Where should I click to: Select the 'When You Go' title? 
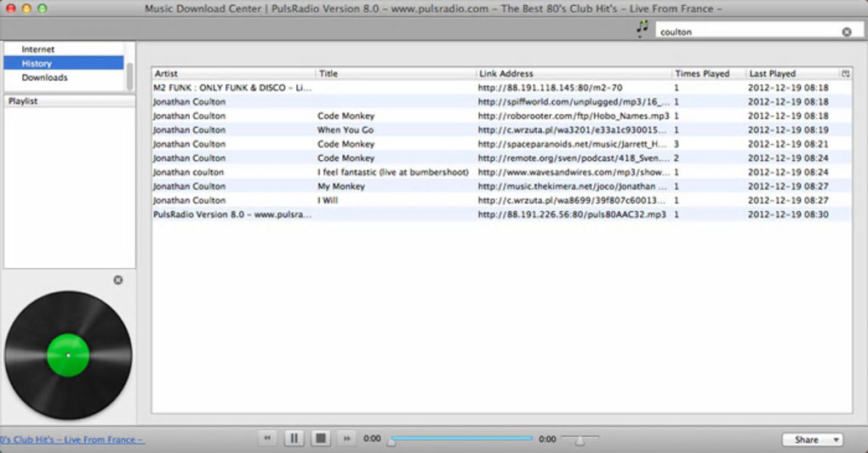click(345, 130)
